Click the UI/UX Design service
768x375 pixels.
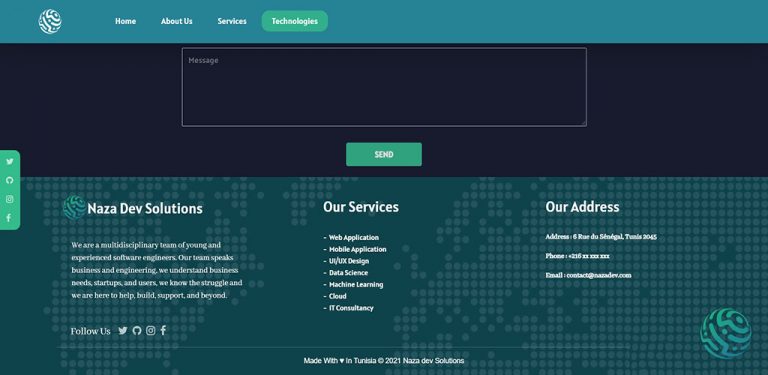coord(349,261)
